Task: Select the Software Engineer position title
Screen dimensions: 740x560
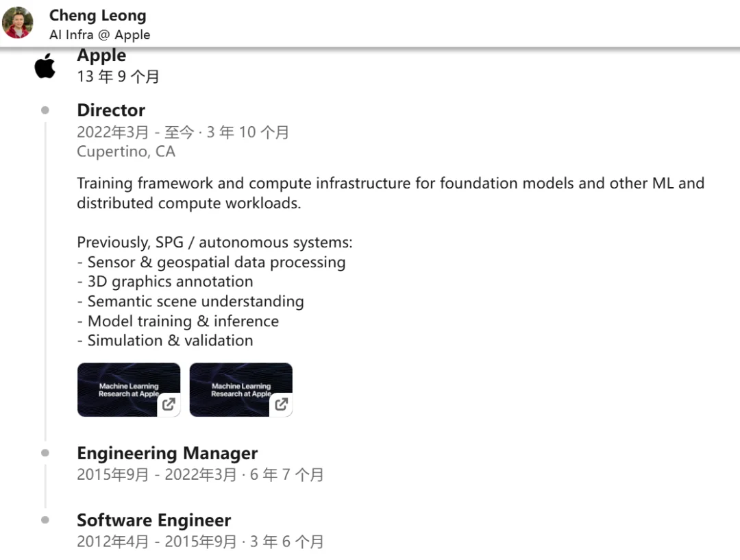Action: pos(153,520)
